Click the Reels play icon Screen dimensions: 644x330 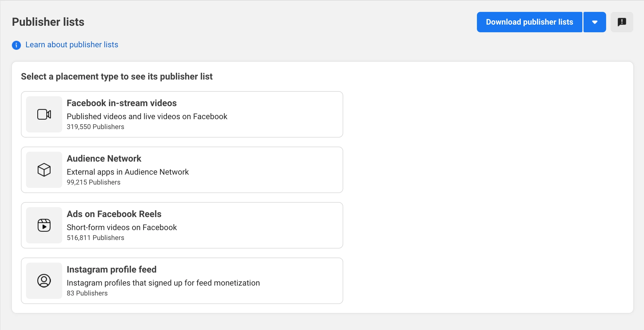44,225
